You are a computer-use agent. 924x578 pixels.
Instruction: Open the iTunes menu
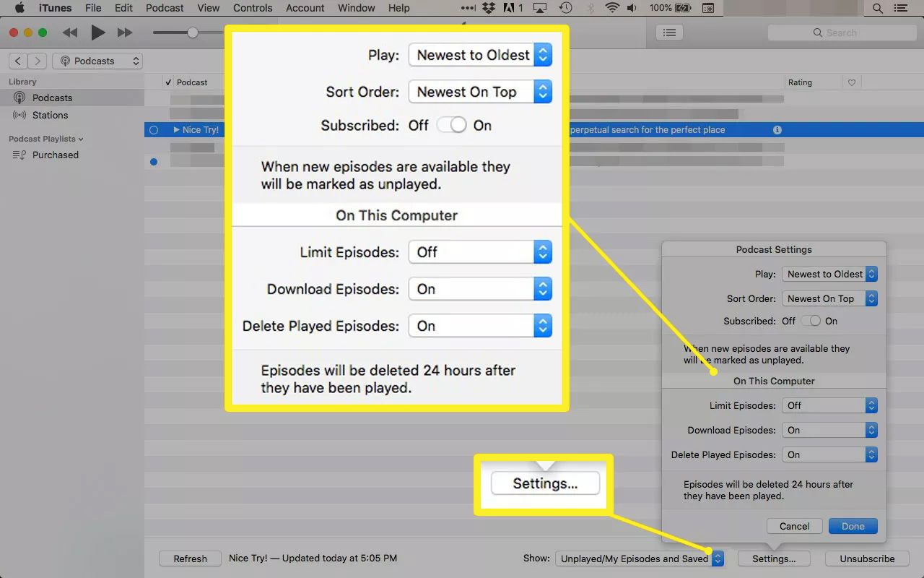click(54, 8)
